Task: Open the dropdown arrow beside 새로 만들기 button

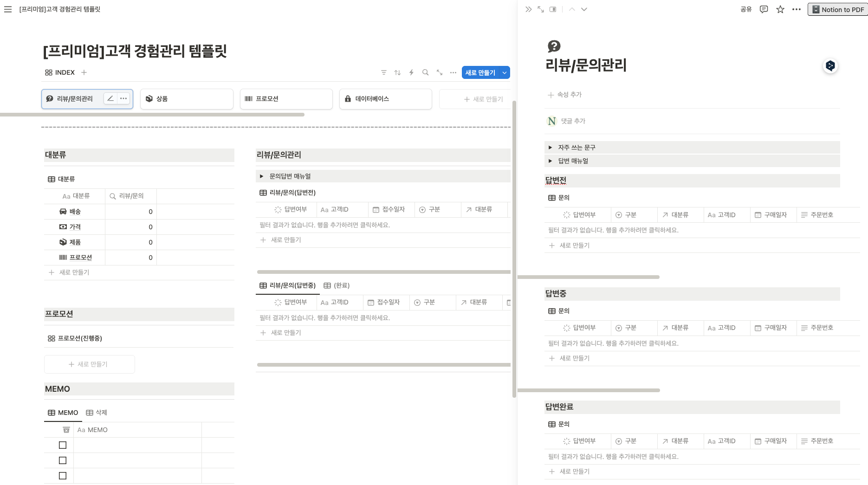Action: (x=505, y=73)
